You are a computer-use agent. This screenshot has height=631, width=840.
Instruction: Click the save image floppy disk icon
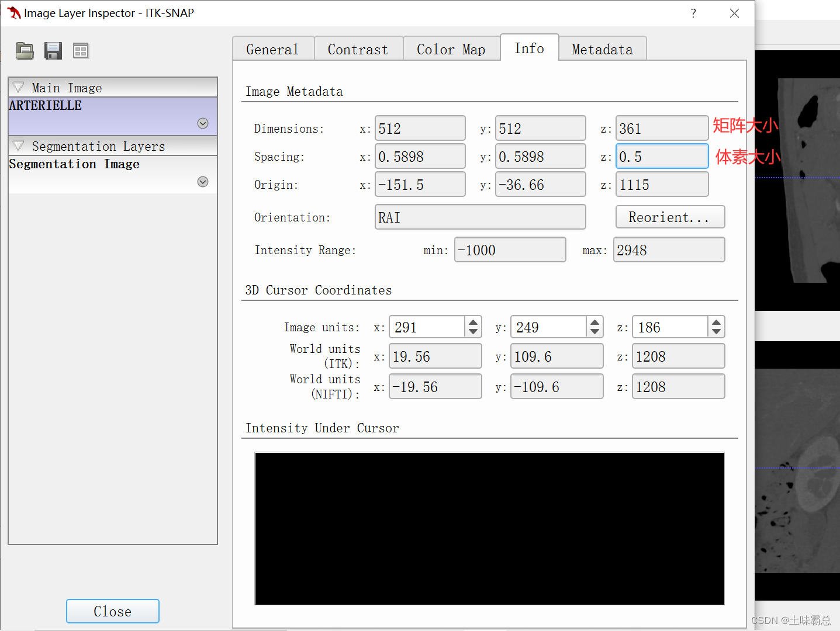(53, 51)
